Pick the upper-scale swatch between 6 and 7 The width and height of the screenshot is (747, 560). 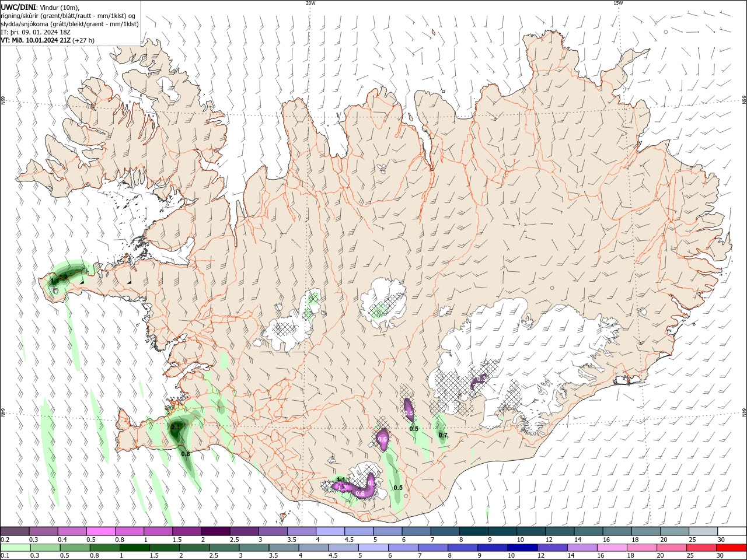pyautogui.click(x=416, y=531)
